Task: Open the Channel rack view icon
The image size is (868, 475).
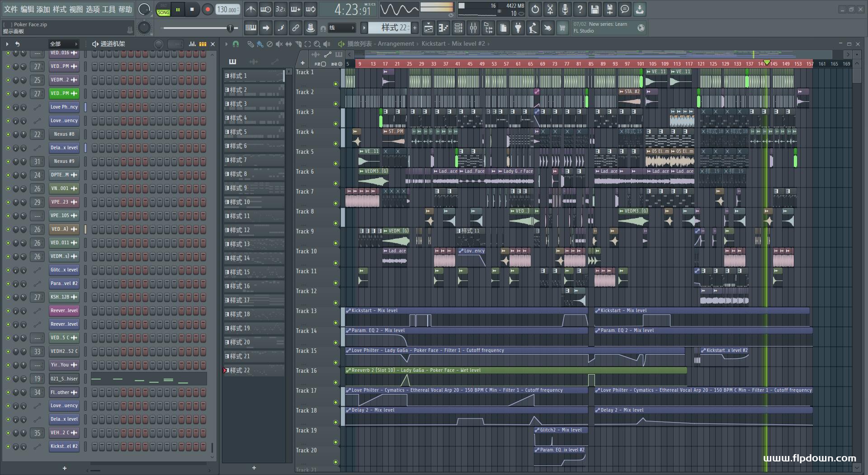Action: [458, 28]
